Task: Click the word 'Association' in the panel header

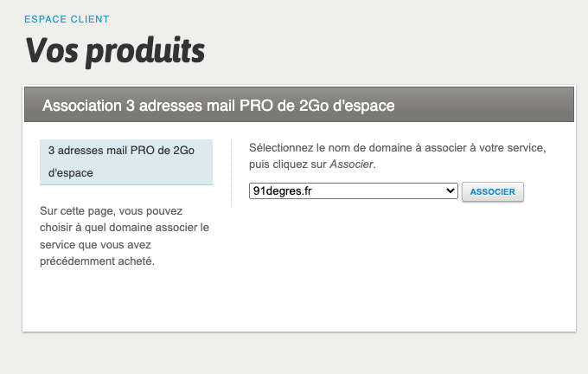Action: (x=86, y=106)
